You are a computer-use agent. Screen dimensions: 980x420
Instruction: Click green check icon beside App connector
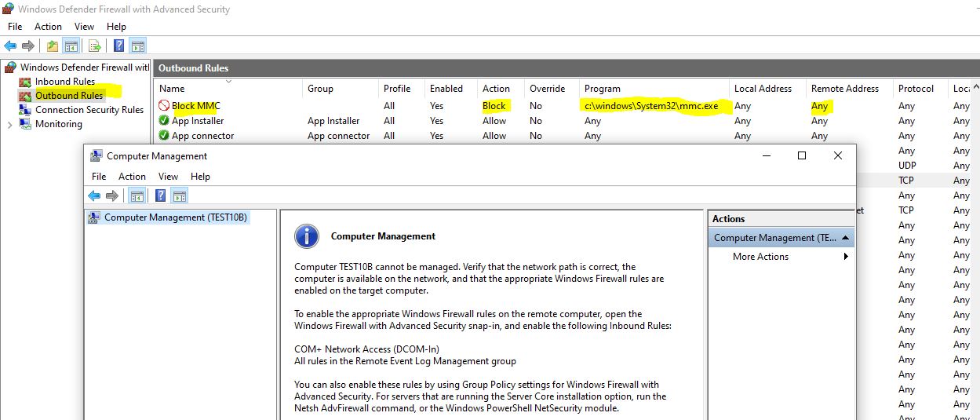coord(163,136)
